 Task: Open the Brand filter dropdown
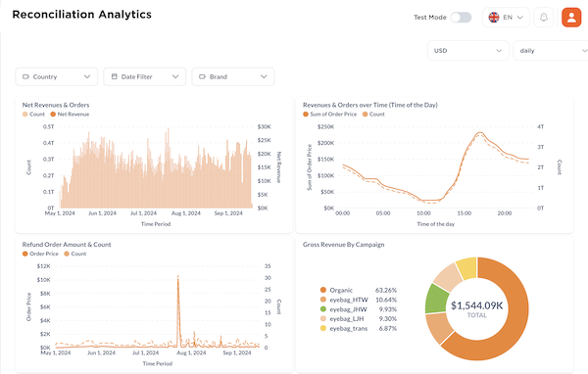tap(233, 76)
